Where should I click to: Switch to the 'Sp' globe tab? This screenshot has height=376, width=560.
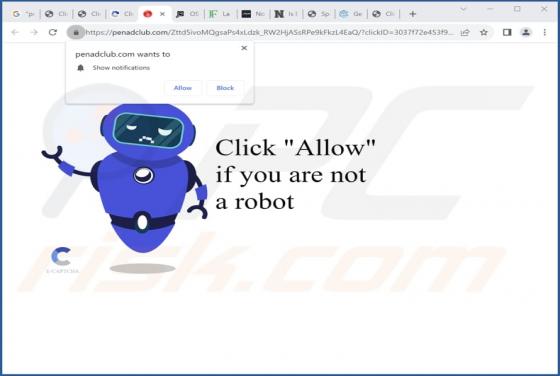(319, 14)
